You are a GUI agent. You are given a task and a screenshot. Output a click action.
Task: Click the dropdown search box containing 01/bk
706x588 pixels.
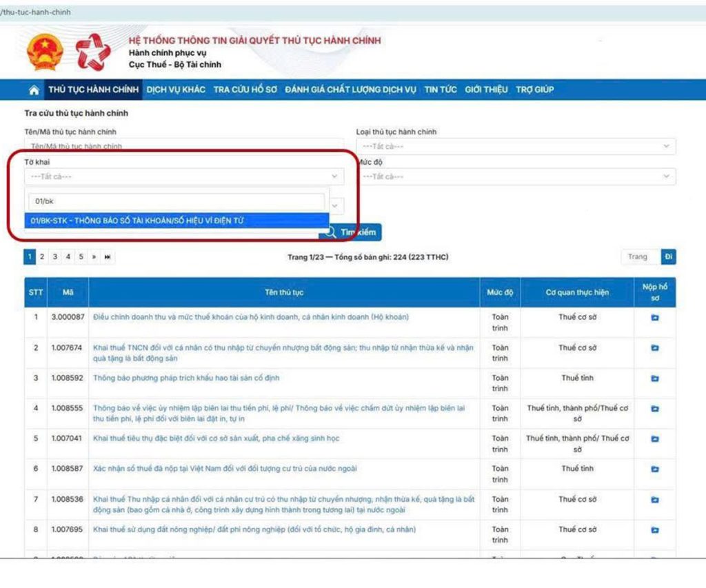coord(176,201)
